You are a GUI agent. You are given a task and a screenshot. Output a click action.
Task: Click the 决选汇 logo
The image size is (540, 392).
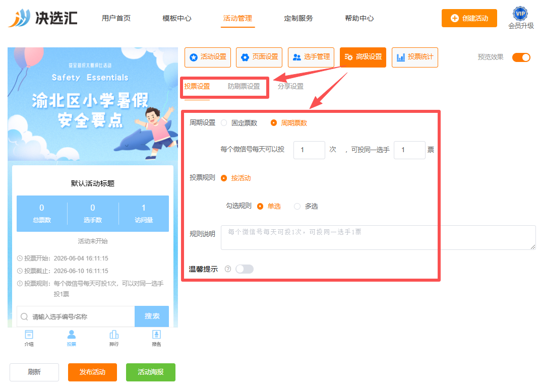click(x=43, y=18)
